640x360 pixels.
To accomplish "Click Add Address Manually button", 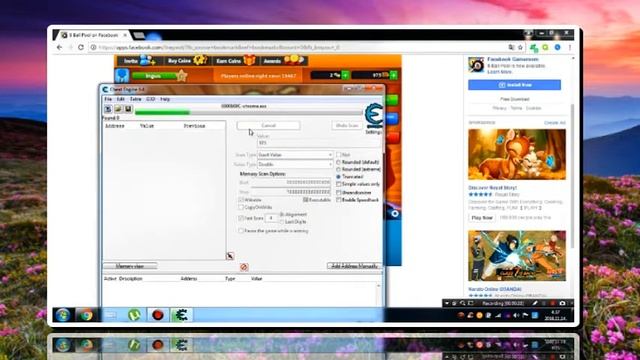I will 354,266.
